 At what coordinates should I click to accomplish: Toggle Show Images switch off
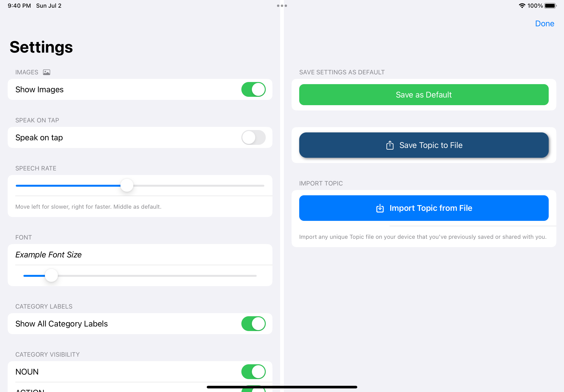[x=253, y=89]
